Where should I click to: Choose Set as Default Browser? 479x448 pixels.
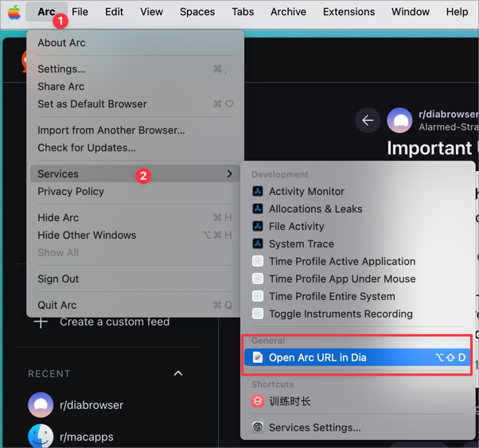point(135,104)
